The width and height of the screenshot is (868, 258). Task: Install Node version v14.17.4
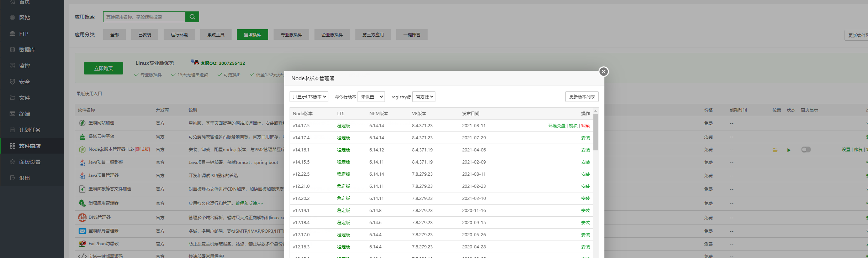[585, 138]
